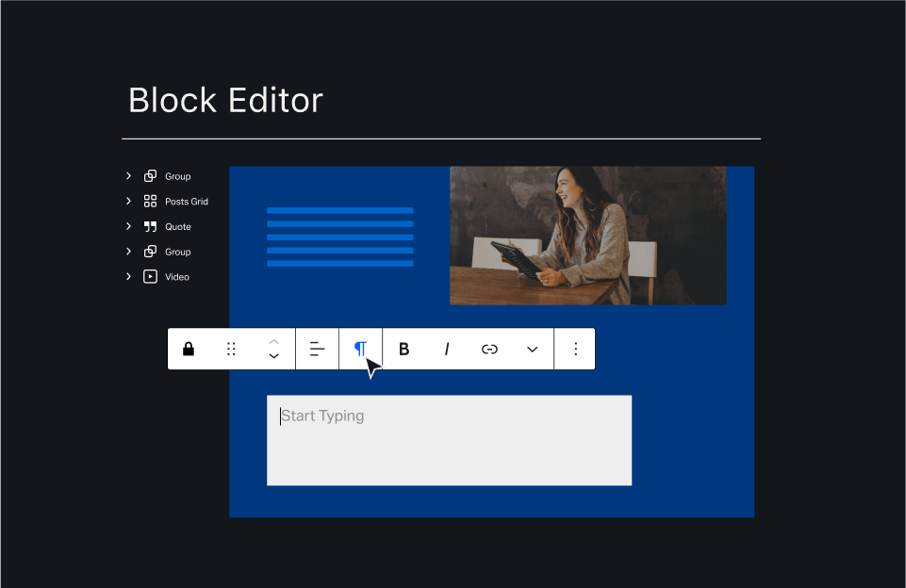Expand the Video block entry

[x=128, y=276]
